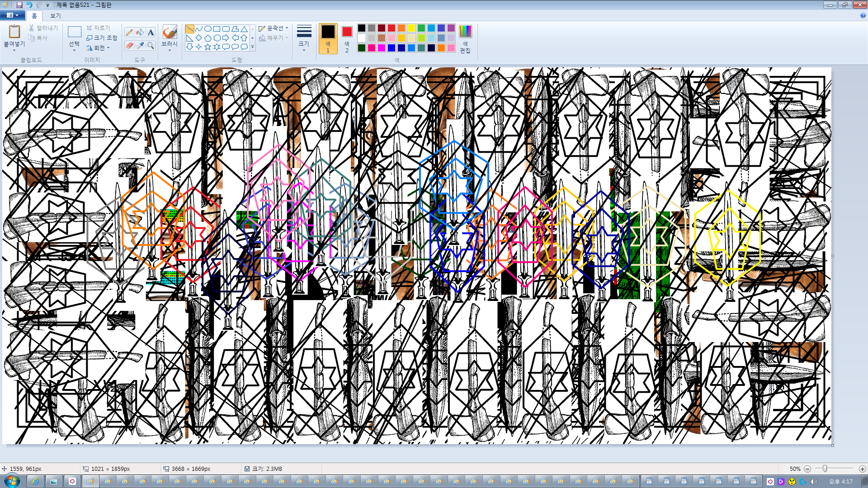Image resolution: width=868 pixels, height=488 pixels.
Task: Choose the Down arrow shape
Action: coord(190,47)
